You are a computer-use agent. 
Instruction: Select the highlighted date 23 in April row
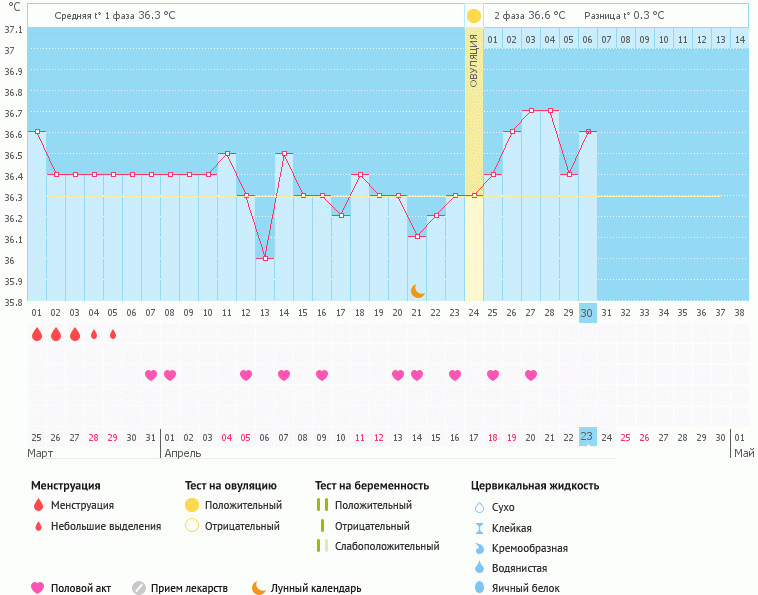click(588, 436)
